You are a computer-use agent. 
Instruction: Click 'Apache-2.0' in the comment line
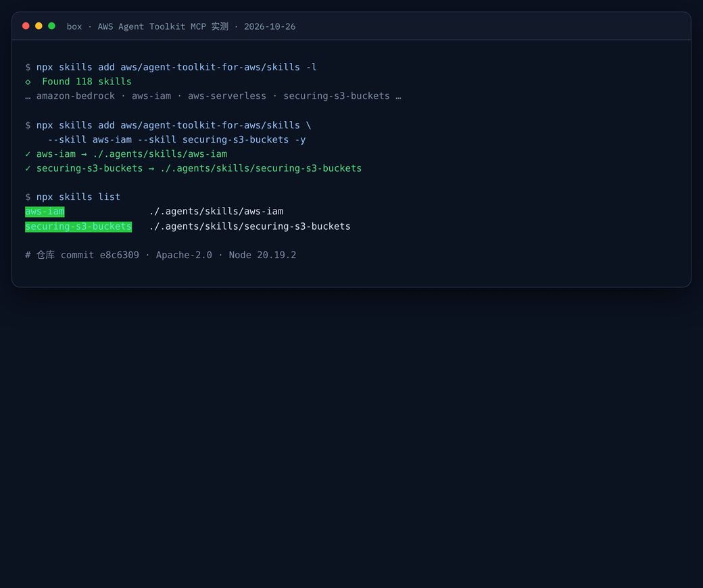184,255
